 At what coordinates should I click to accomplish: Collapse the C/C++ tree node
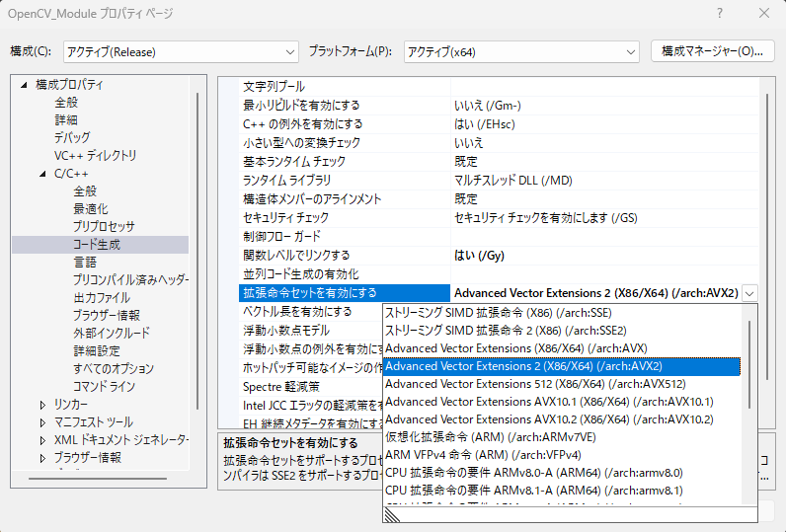tap(42, 174)
